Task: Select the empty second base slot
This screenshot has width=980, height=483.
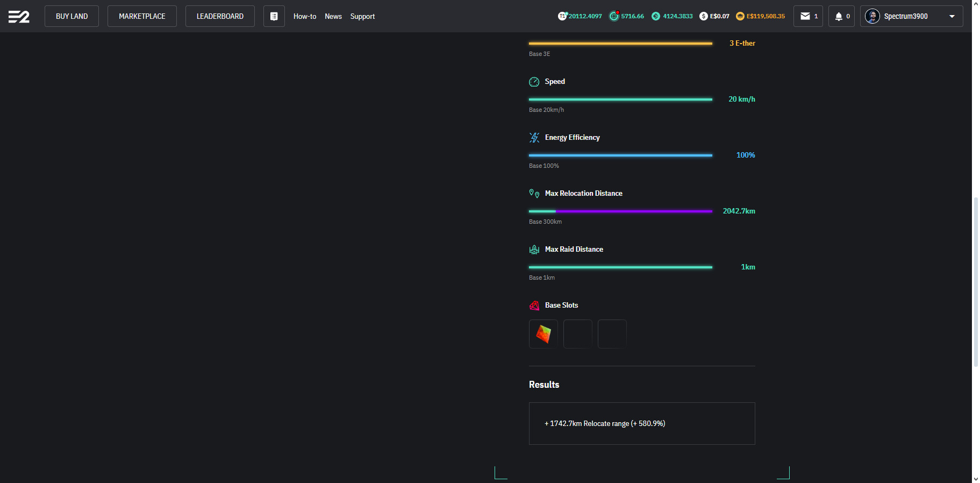Action: [577, 334]
